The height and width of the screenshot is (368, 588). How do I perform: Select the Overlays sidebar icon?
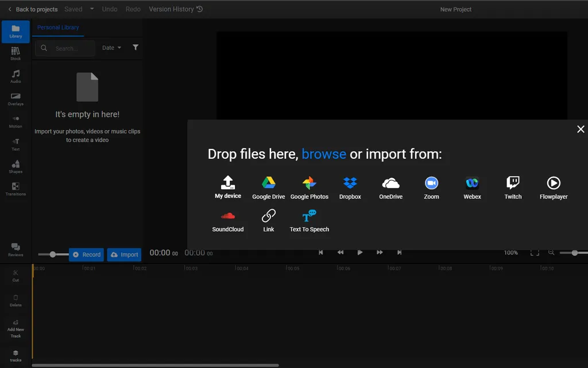pyautogui.click(x=16, y=99)
